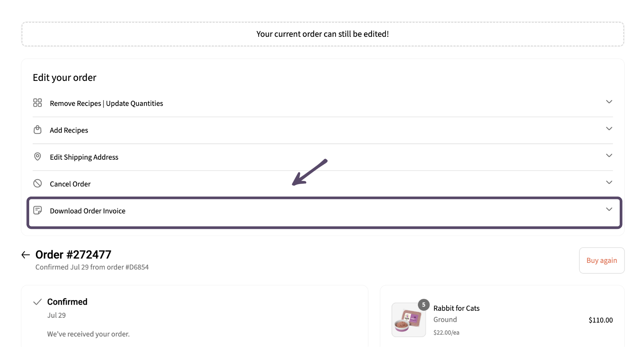
Task: Expand the Cancel Order chevron
Action: click(x=609, y=182)
